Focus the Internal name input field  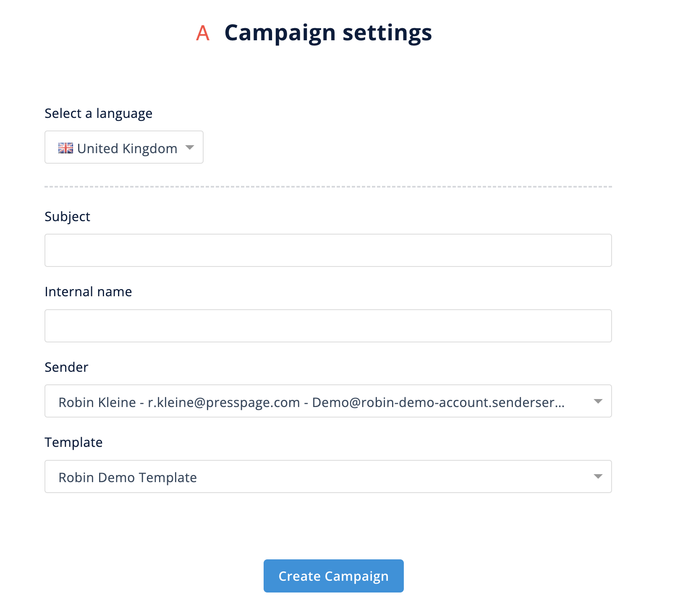point(328,326)
